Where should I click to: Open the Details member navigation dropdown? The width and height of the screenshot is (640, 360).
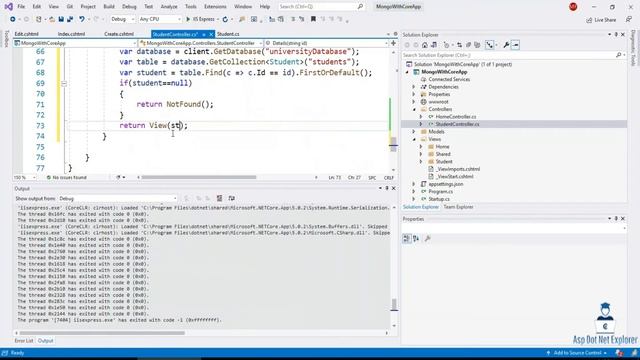(x=326, y=43)
